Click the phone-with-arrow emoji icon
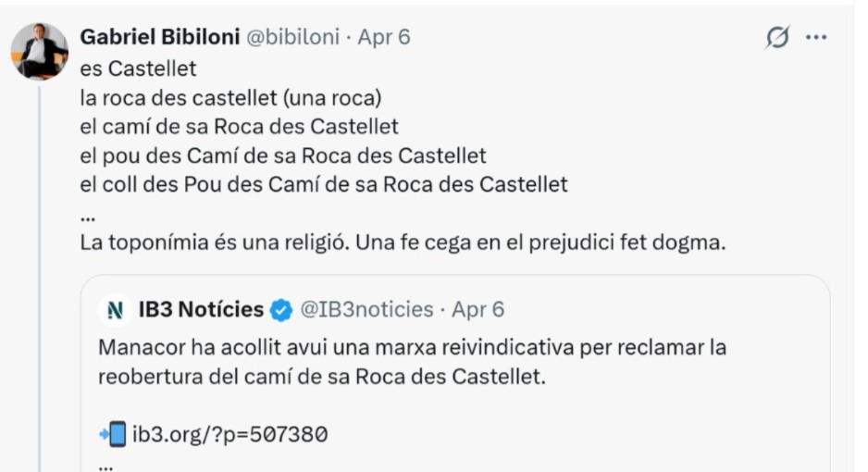868x472 pixels. pos(111,433)
